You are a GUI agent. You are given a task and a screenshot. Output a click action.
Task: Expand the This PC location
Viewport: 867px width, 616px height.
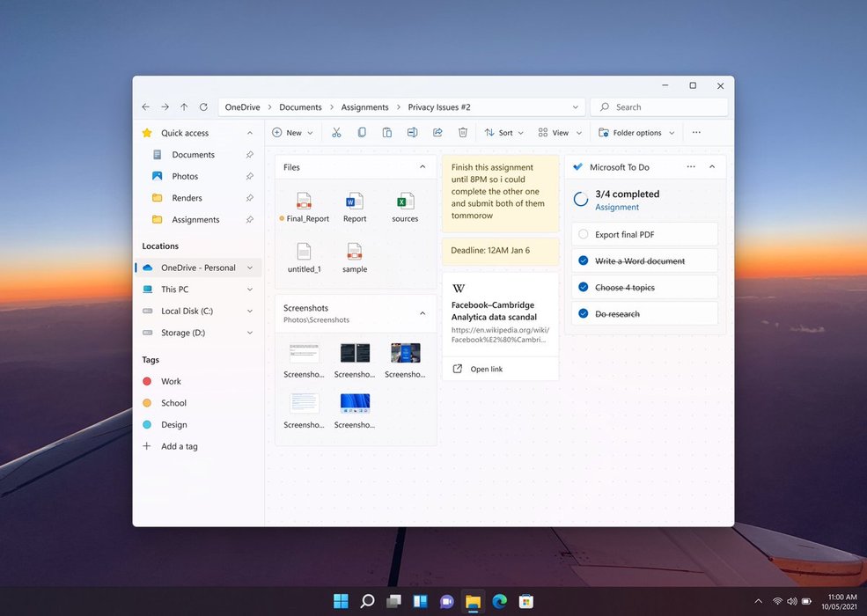pos(250,290)
